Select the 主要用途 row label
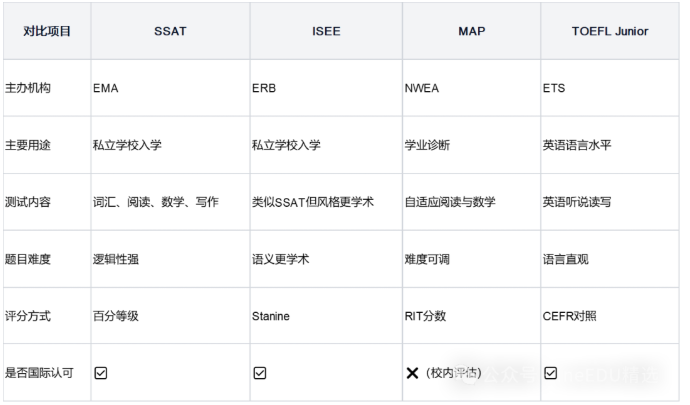This screenshot has height=405, width=690. pyautogui.click(x=29, y=145)
